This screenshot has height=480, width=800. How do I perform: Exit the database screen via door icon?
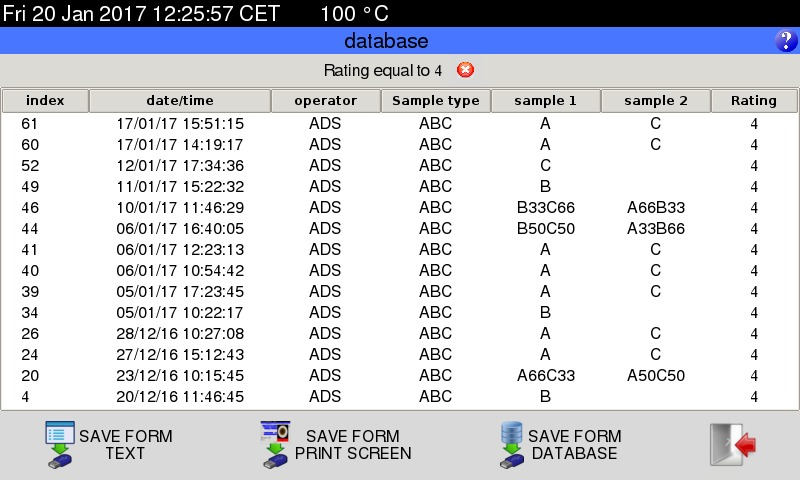point(733,445)
